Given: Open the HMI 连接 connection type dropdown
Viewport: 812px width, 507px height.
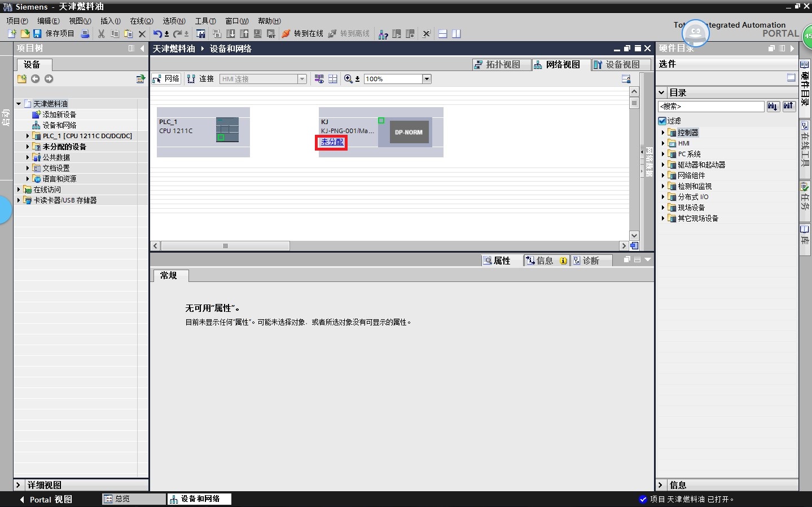Looking at the screenshot, I should click(x=302, y=79).
